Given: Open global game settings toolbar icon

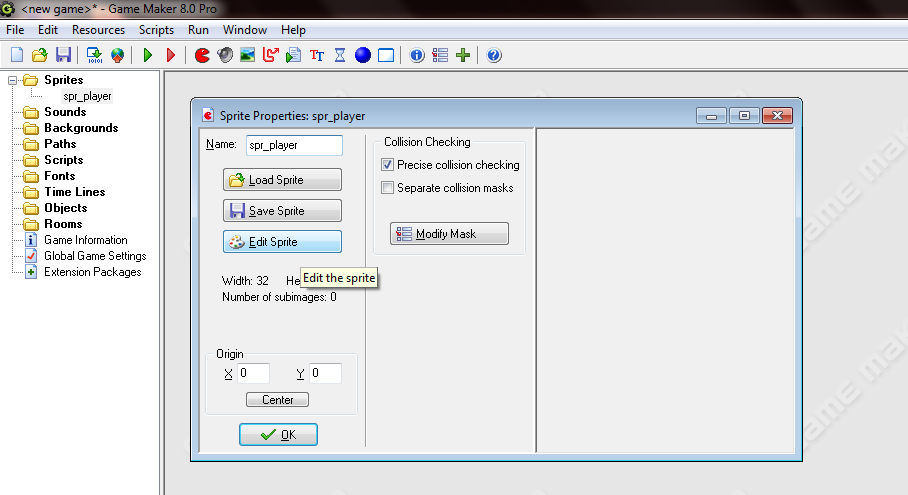Looking at the screenshot, I should pyautogui.click(x=440, y=55).
